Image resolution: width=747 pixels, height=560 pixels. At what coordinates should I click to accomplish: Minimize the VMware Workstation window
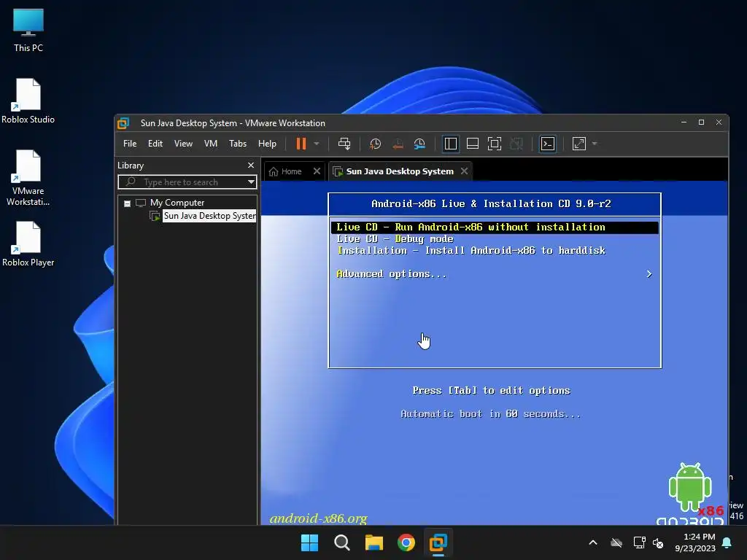click(684, 122)
